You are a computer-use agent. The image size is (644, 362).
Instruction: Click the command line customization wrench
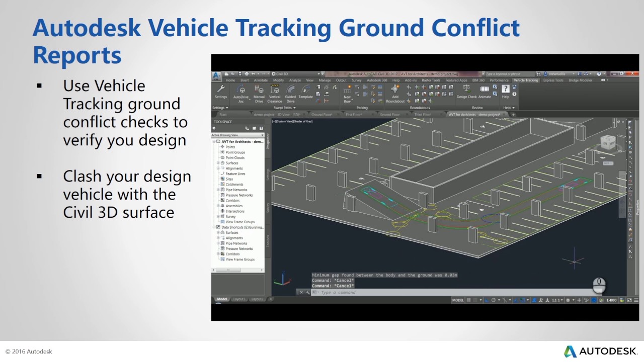click(x=307, y=292)
